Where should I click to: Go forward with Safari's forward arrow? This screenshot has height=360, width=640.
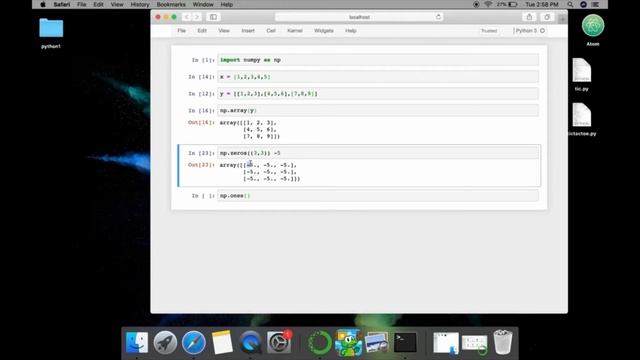pos(197,17)
